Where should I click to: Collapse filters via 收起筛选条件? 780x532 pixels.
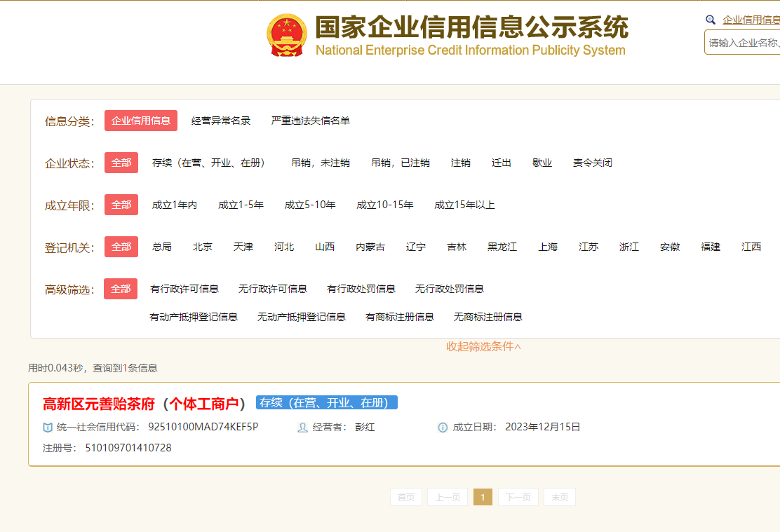[x=483, y=346]
